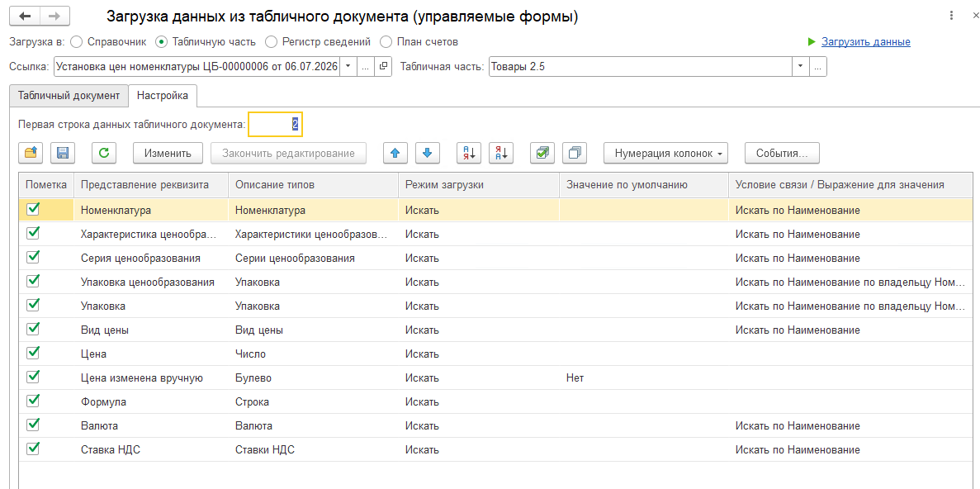Image resolution: width=980 pixels, height=489 pixels.
Task: Click the Загрузить данные link
Action: 865,42
